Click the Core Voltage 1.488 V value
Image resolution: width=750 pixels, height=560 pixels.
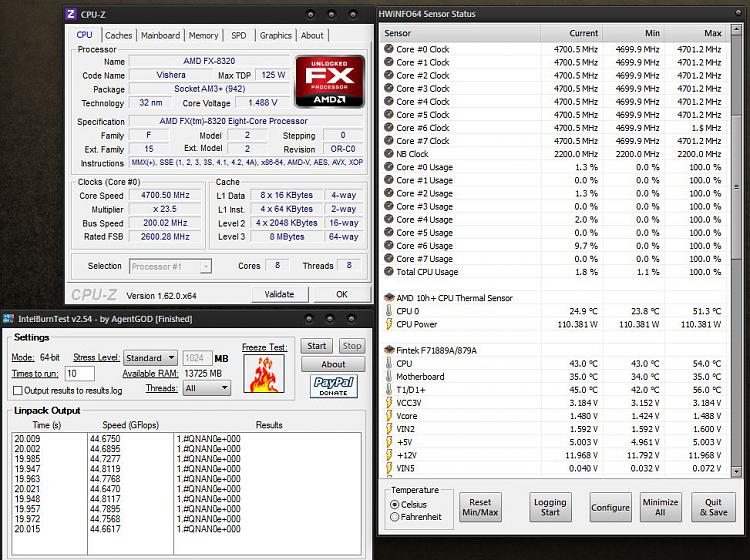(x=263, y=103)
